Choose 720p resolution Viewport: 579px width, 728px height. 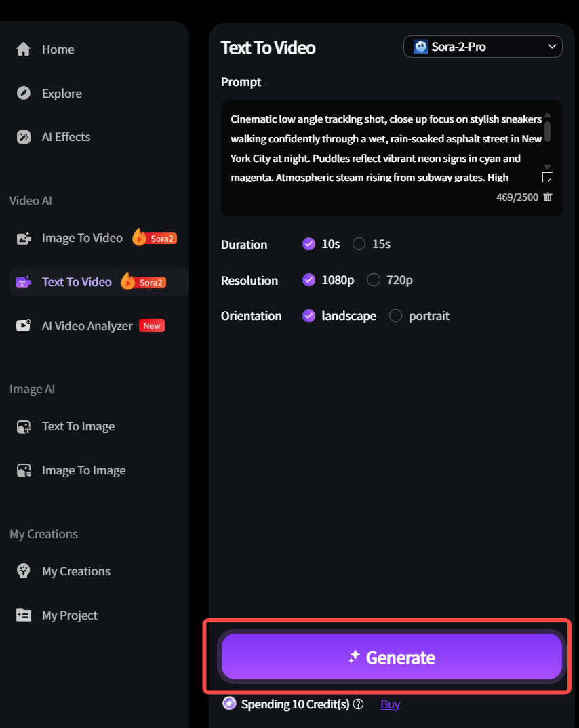[374, 280]
